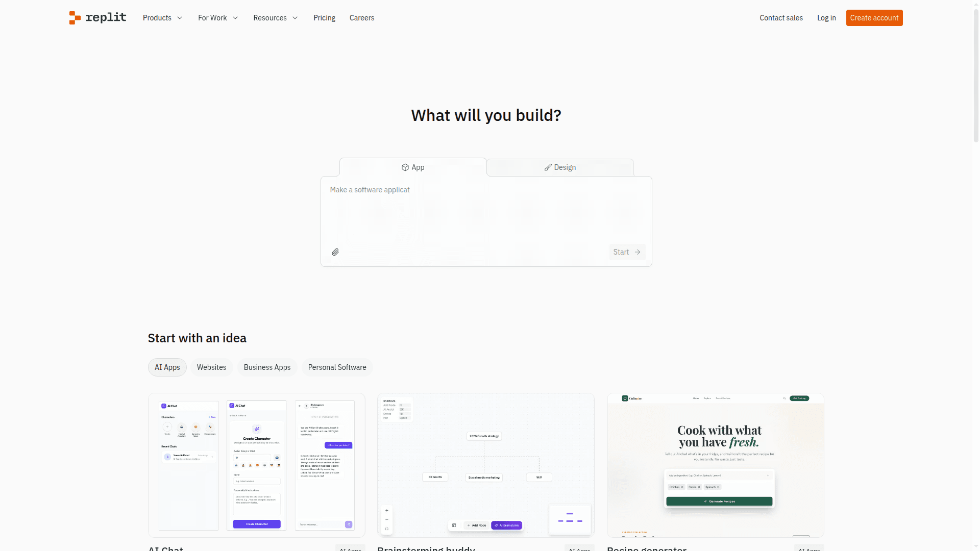Select the Websites filter chip

pyautogui.click(x=211, y=367)
